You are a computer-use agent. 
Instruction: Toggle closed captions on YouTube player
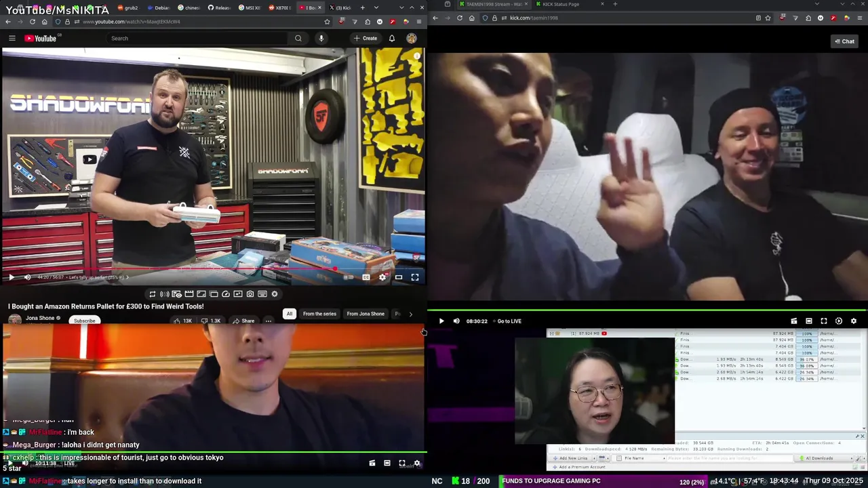tap(366, 277)
